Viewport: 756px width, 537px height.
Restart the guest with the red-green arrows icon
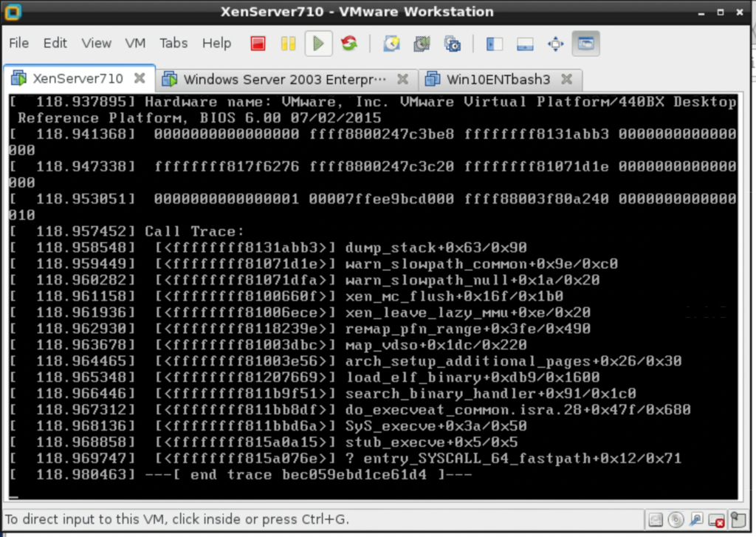coord(349,44)
